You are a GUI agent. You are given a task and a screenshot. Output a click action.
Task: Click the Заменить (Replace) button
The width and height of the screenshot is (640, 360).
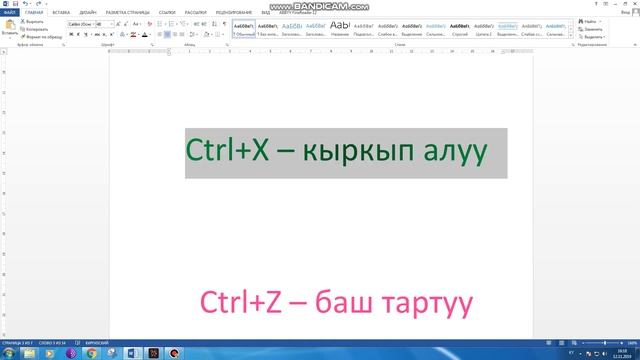[x=590, y=29]
